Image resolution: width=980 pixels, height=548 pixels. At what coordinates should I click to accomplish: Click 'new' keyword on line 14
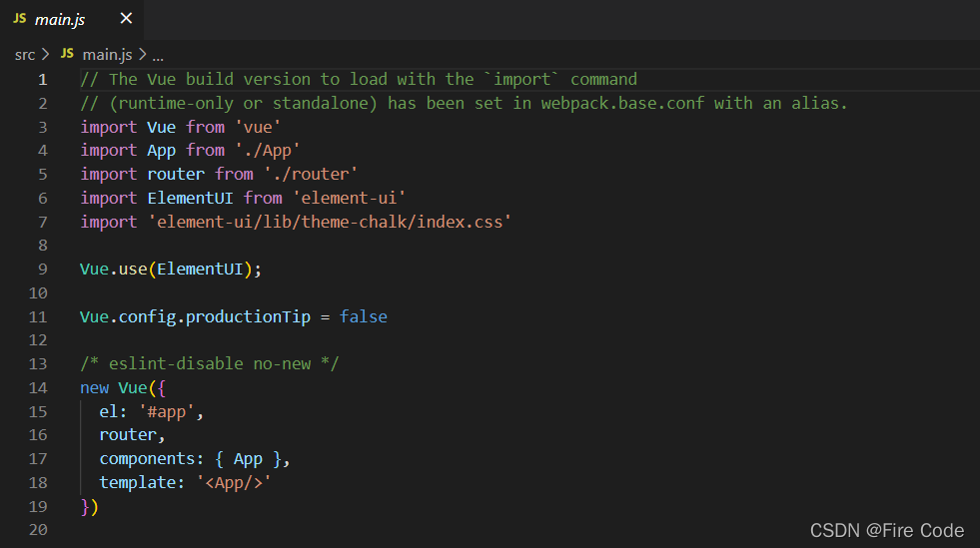coord(94,387)
